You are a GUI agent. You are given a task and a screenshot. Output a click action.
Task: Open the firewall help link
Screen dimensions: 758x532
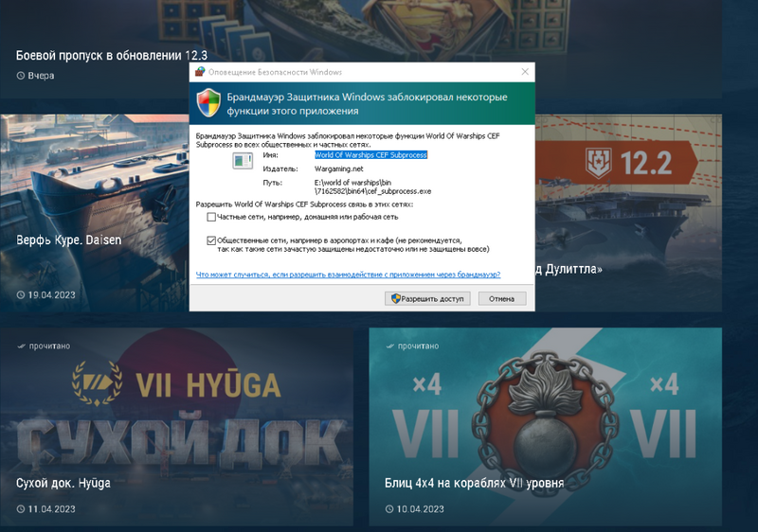[x=348, y=275]
